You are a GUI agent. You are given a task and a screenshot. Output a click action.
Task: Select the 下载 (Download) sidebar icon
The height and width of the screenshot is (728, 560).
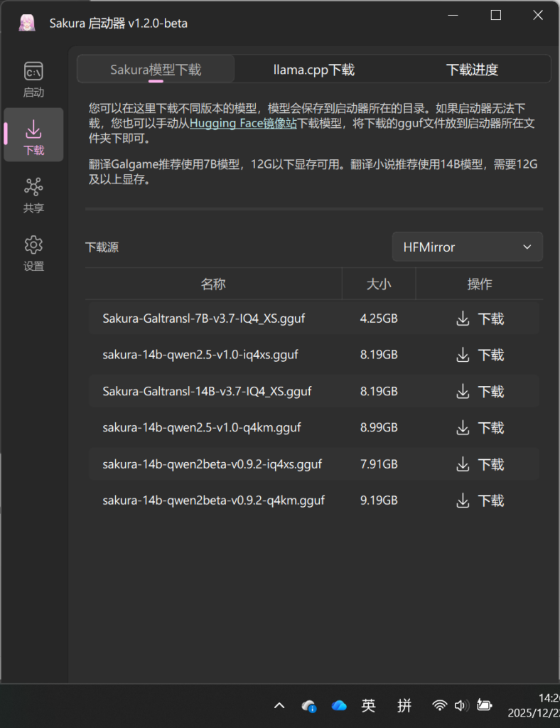click(33, 136)
